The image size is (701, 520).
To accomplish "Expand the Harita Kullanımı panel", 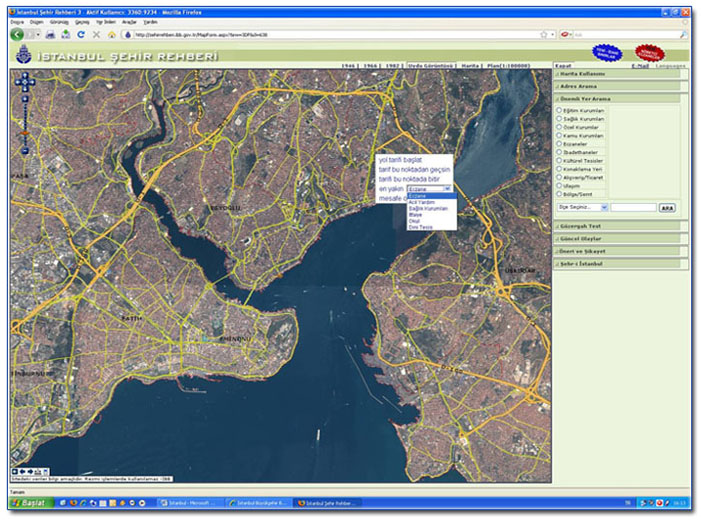I will [x=617, y=74].
